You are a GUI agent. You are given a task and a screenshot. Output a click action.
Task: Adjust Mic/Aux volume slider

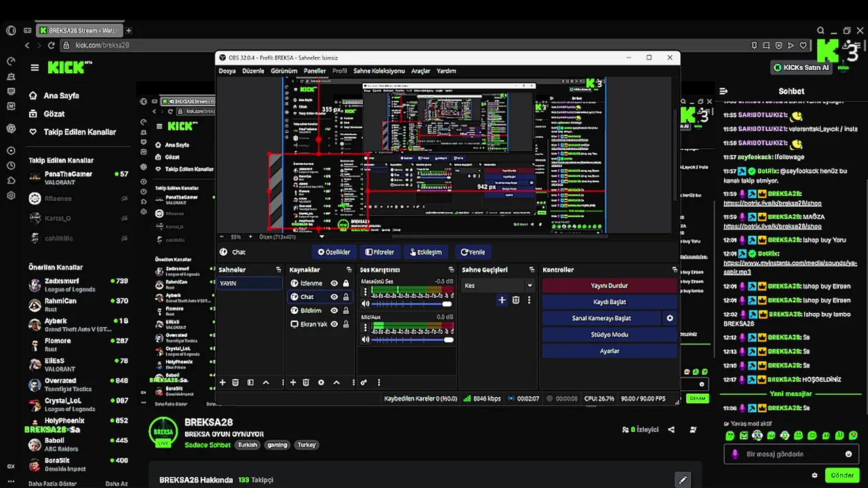pyautogui.click(x=412, y=340)
